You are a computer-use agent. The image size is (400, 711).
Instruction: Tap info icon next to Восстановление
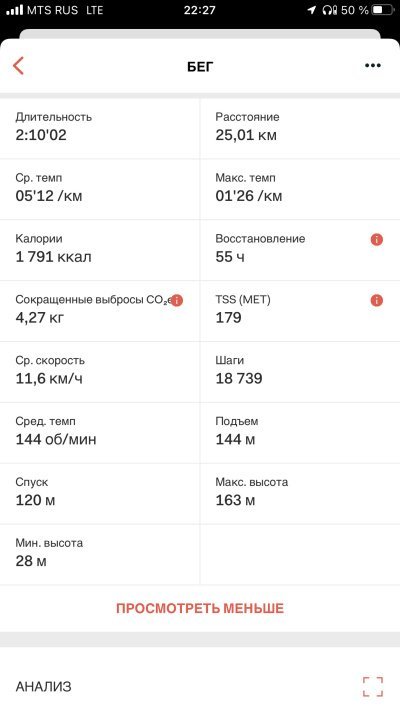[376, 239]
